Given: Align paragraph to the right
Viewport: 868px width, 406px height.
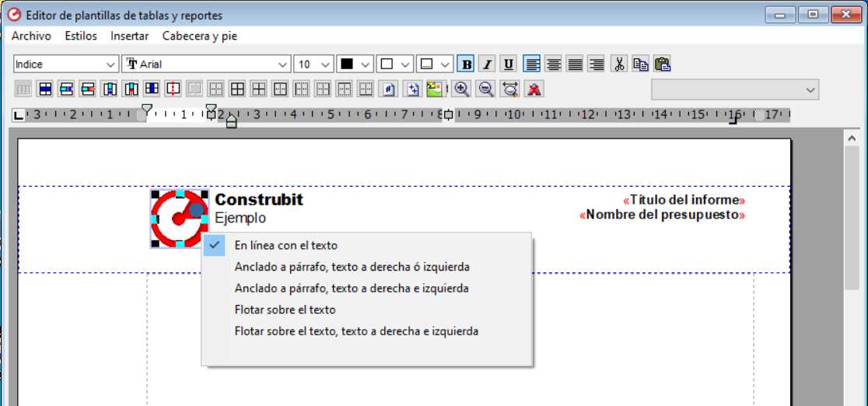Looking at the screenshot, I should click(x=596, y=65).
